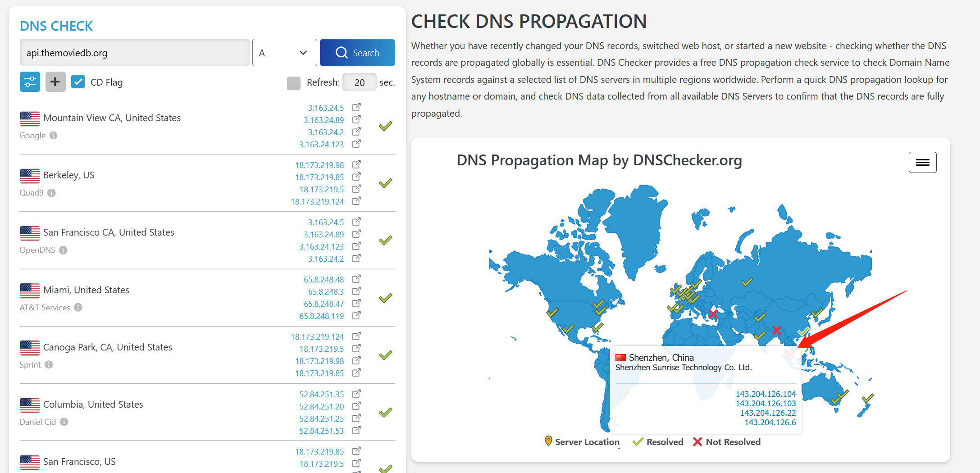
Task: Click info icon beside OpenDNS
Action: point(63,250)
